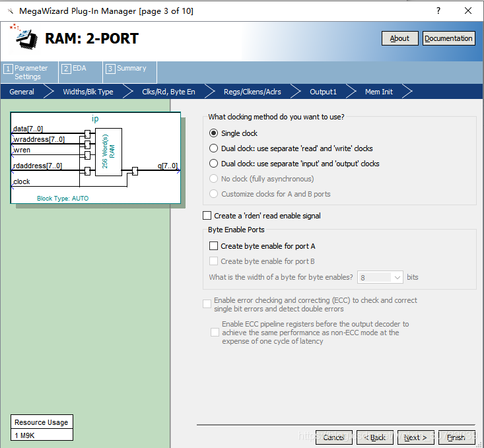
Task: Switch to the Parameter Settings tab
Action: 29,72
